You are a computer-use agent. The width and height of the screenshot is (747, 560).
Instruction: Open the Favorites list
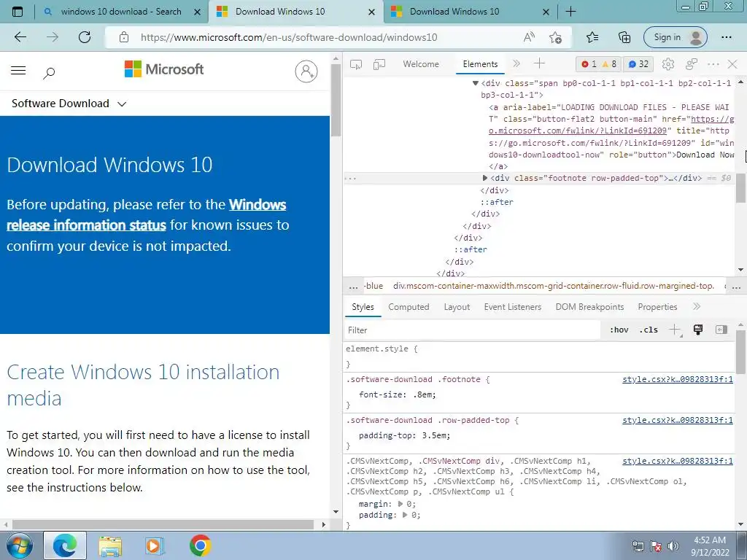point(592,37)
